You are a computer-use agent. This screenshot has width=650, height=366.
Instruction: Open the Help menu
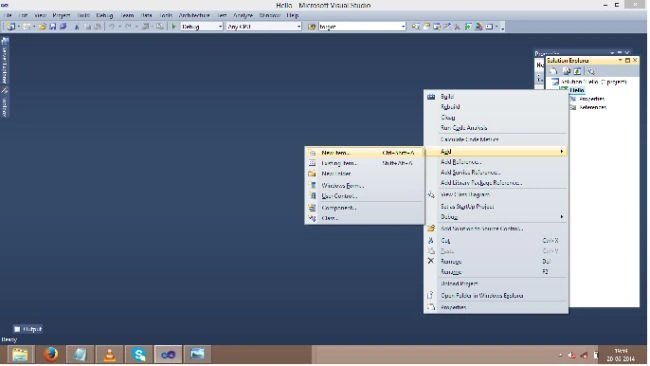[292, 15]
